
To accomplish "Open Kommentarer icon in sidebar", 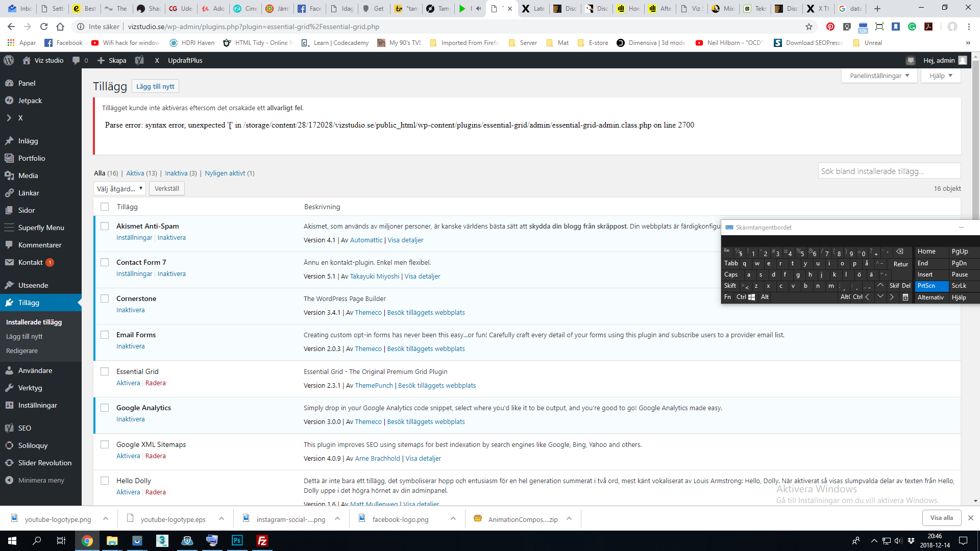I will pyautogui.click(x=9, y=245).
